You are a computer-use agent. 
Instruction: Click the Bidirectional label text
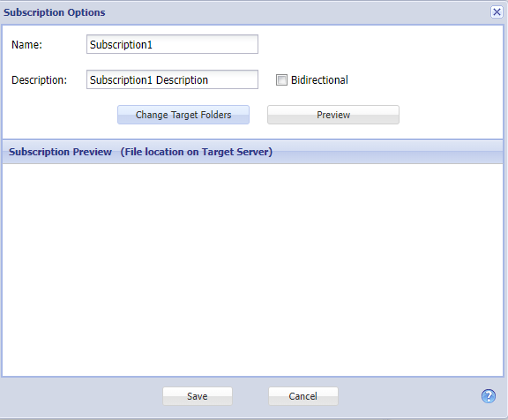click(319, 79)
